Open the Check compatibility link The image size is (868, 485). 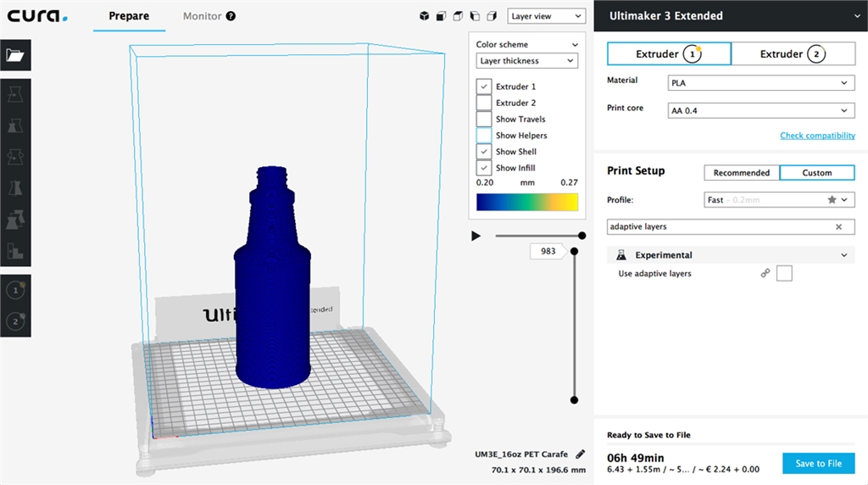coord(817,136)
